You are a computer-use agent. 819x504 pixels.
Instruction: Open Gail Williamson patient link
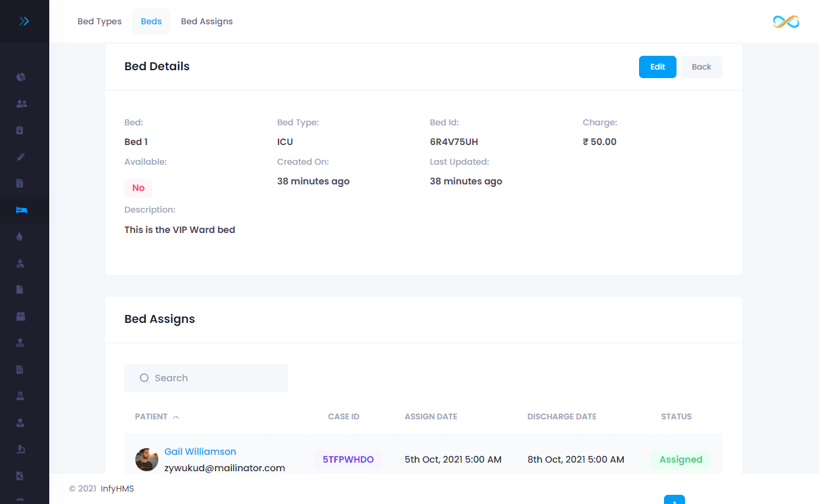(200, 451)
